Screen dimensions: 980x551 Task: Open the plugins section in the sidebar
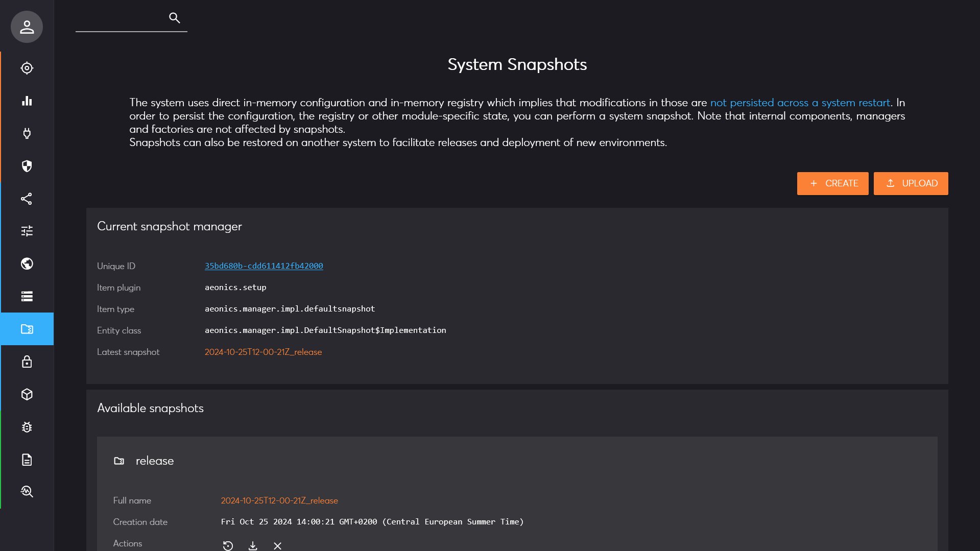click(27, 133)
